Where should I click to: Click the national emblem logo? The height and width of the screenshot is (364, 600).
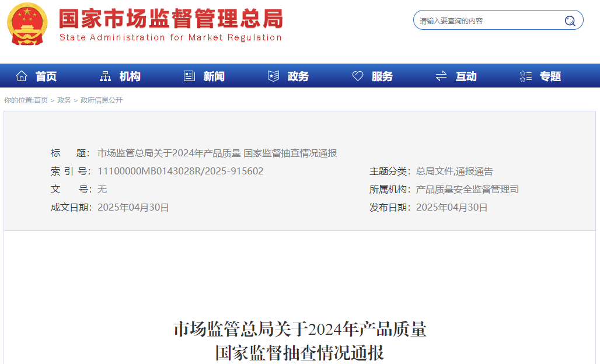27,24
